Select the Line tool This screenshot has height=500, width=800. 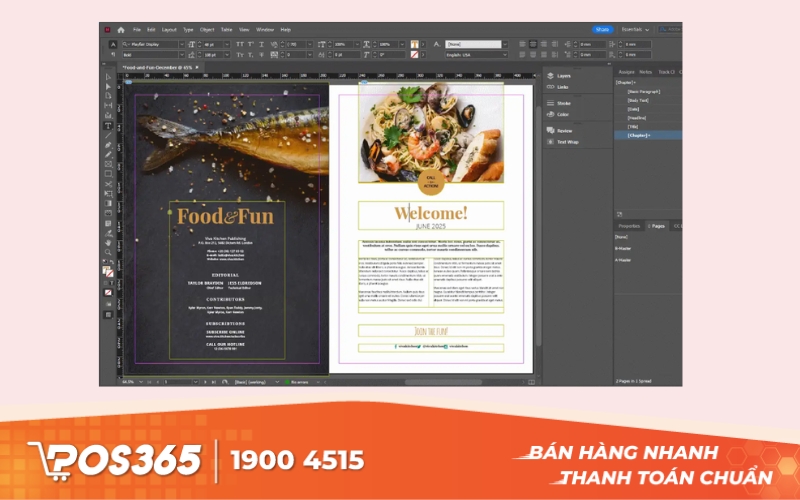108,135
